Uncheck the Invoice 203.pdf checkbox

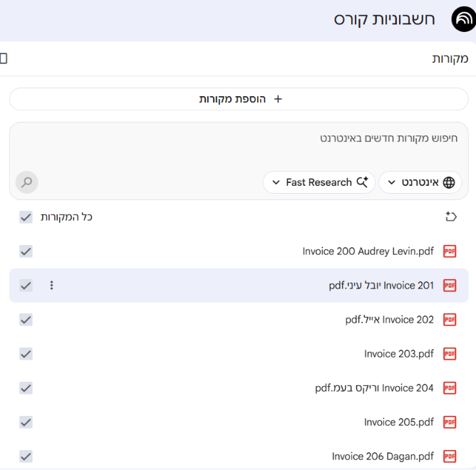coord(26,354)
